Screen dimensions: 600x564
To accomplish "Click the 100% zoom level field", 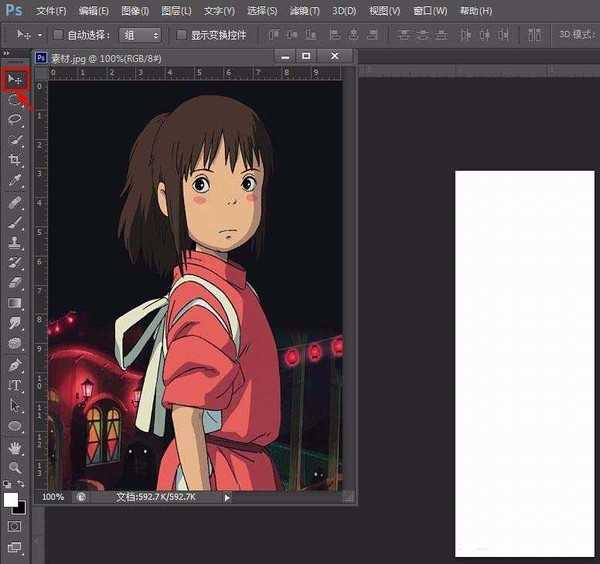I will (54, 497).
